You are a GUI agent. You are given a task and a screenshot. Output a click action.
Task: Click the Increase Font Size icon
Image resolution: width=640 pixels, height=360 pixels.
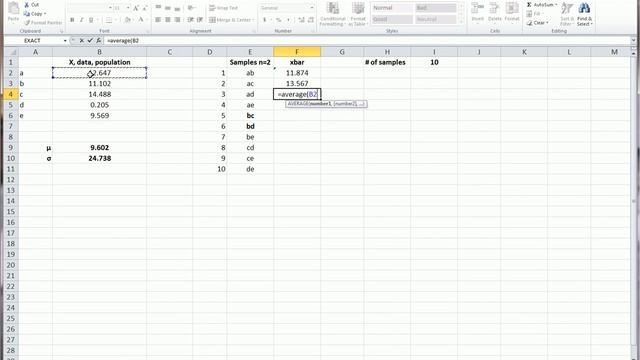tap(136, 8)
